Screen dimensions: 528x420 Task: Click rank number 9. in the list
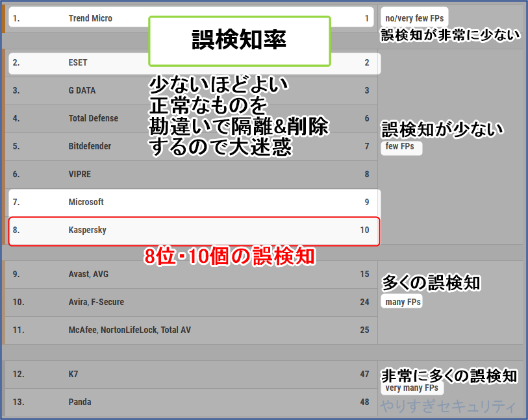16,275
